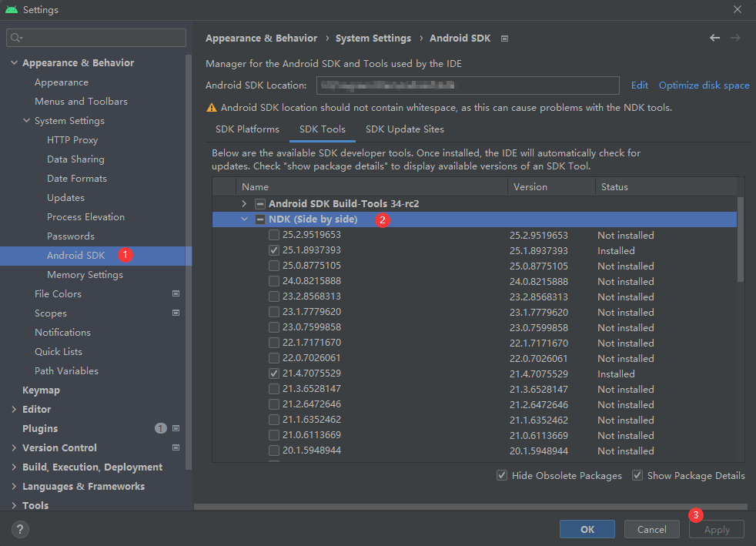Check NDK version 25.0.8775105

(x=274, y=266)
